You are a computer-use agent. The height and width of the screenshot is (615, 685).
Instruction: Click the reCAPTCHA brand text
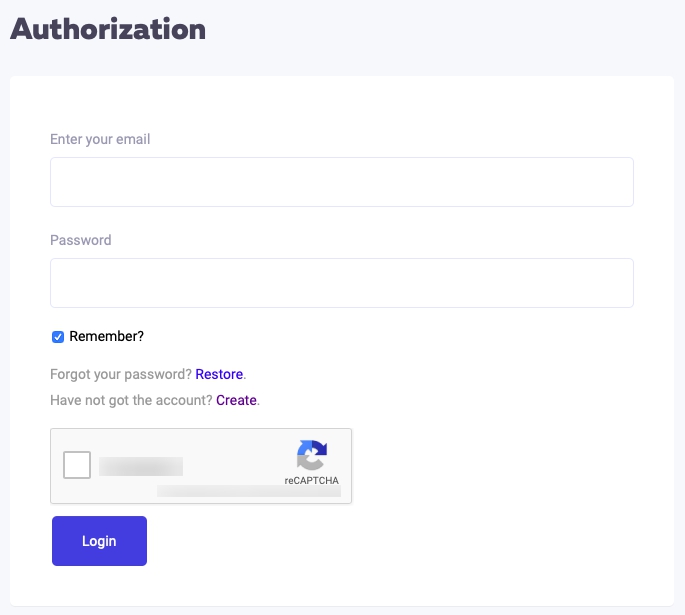311,480
